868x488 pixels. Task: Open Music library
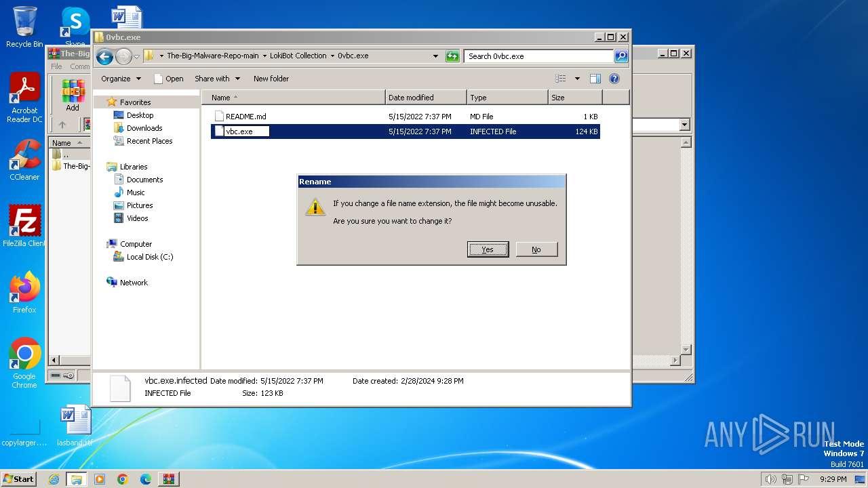coord(136,192)
